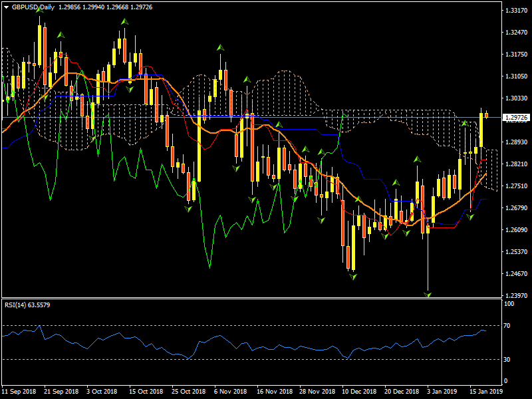Screen dimensions: 532x399
Task: Click the down fractal arrow under the December low candle
Action: (352, 275)
